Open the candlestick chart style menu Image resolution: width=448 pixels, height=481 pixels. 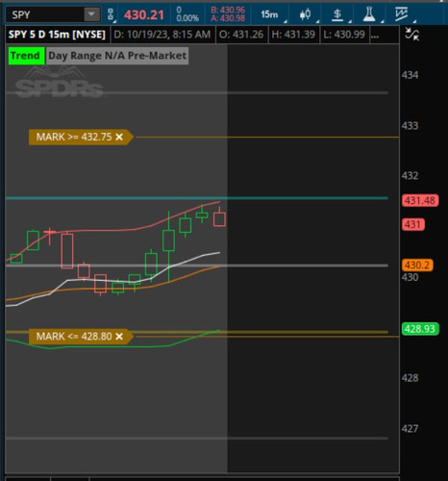tap(305, 14)
